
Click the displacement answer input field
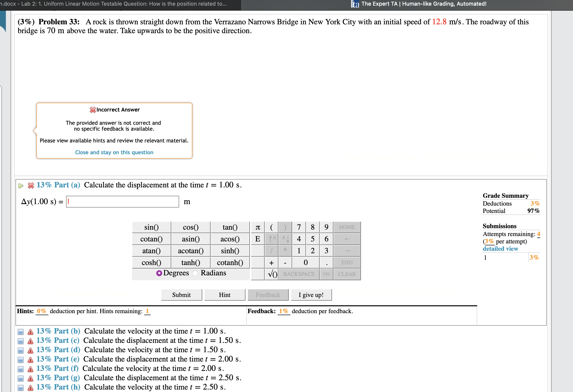coord(123,202)
